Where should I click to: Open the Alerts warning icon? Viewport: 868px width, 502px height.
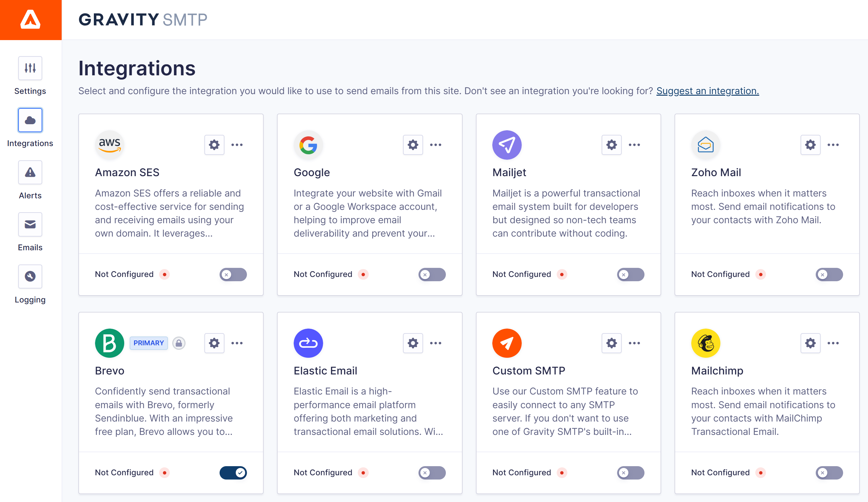coord(30,172)
